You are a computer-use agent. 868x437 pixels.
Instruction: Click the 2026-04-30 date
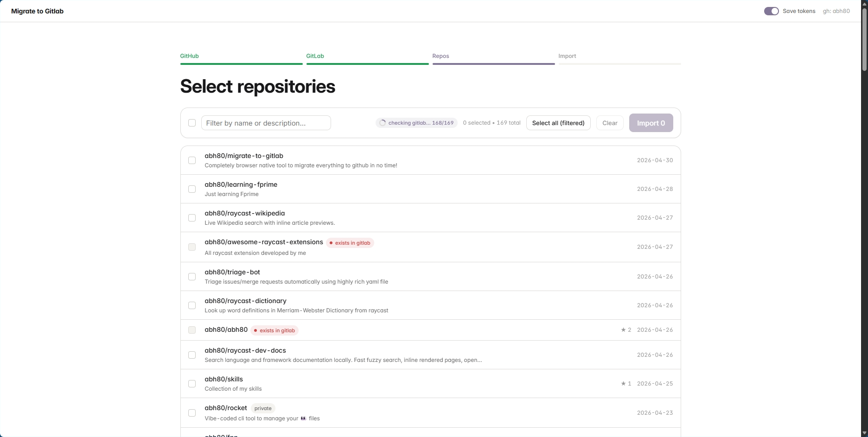pyautogui.click(x=655, y=160)
